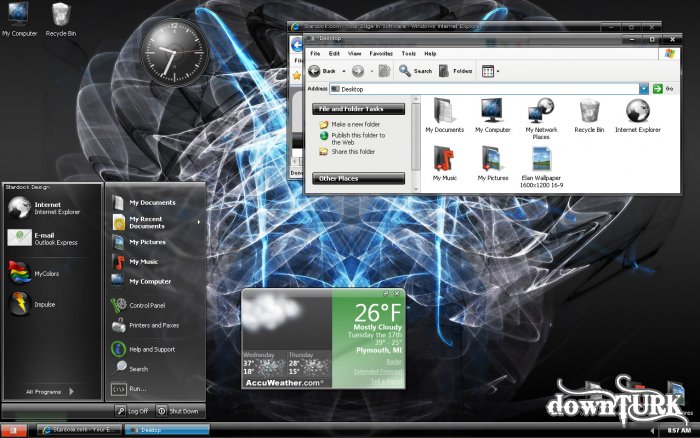Image resolution: width=700 pixels, height=438 pixels.
Task: Click the Address bar field
Action: pos(484,89)
